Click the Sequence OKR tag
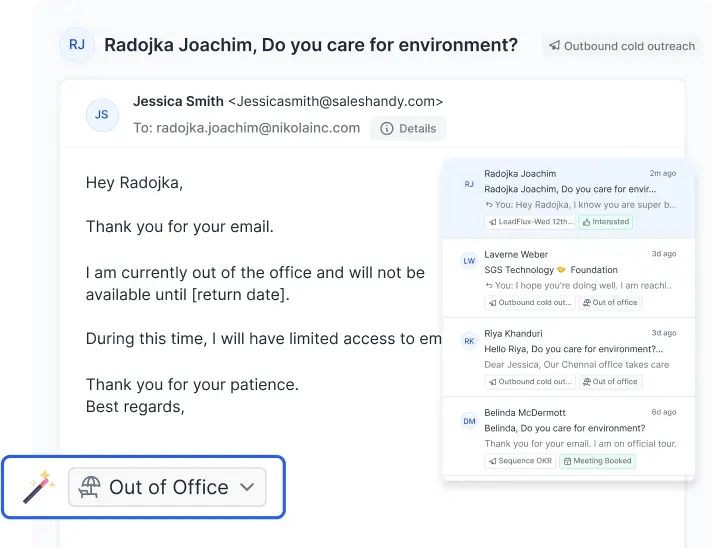The height and width of the screenshot is (548, 712). click(519, 461)
